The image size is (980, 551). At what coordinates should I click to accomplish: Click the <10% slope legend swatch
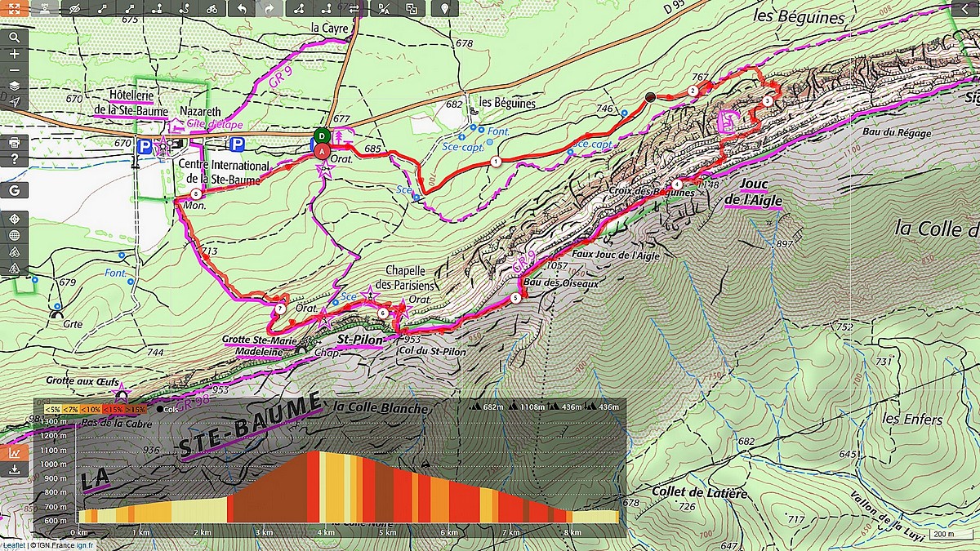(x=91, y=409)
